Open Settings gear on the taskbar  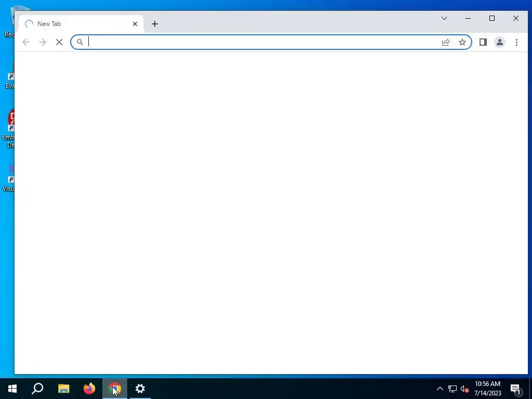point(140,389)
